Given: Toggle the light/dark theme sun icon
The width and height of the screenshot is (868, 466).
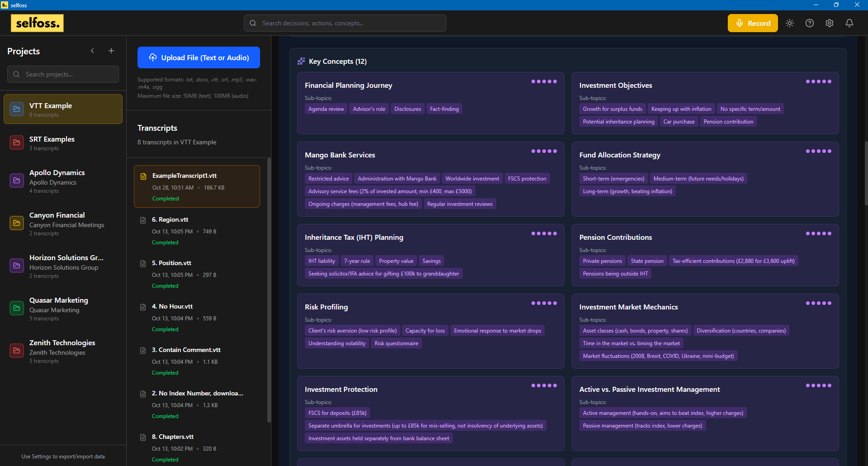Looking at the screenshot, I should pos(790,23).
